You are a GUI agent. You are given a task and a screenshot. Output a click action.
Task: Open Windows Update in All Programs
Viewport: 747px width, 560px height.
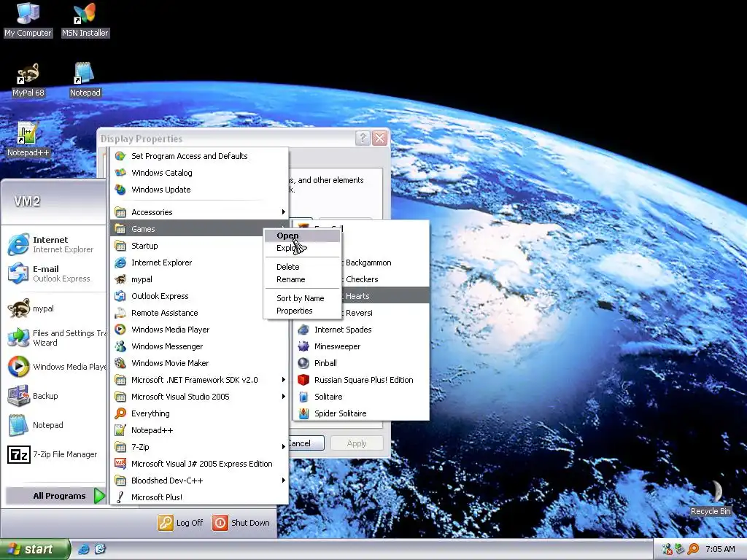(199, 190)
